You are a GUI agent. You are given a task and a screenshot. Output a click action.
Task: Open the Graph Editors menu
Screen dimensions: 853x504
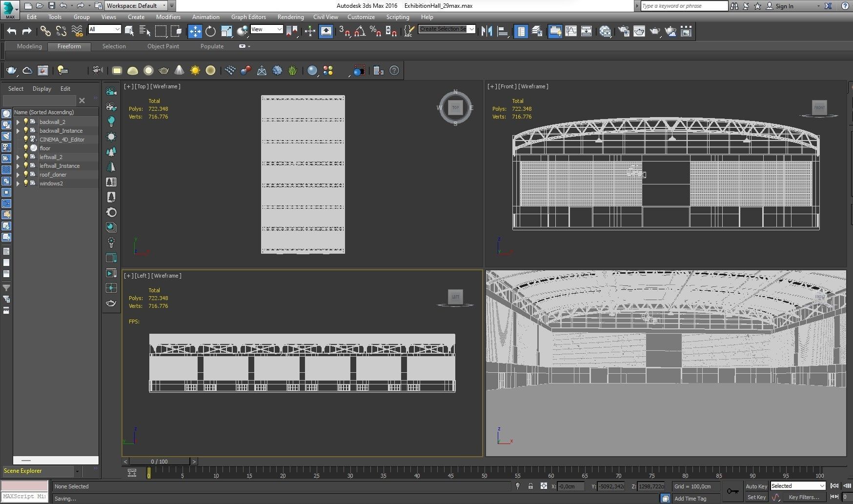(x=248, y=17)
